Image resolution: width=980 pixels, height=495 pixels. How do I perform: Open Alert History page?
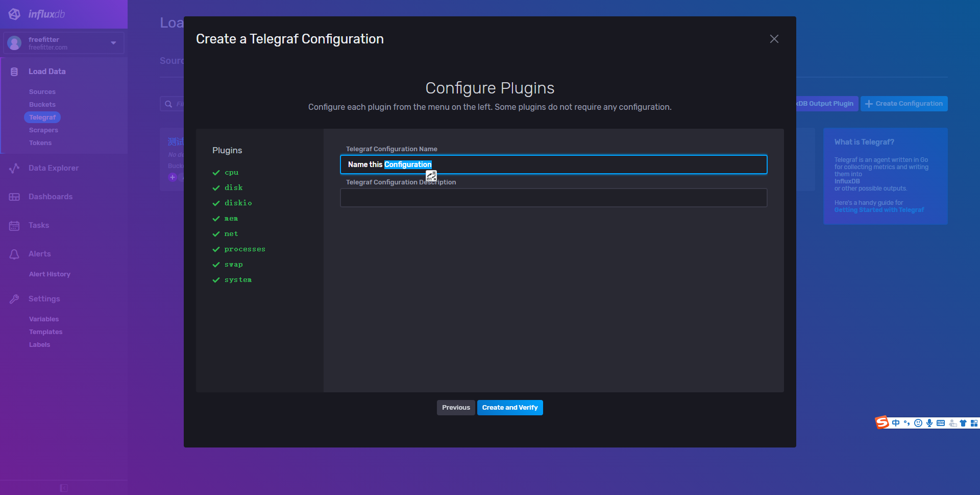[x=50, y=274]
